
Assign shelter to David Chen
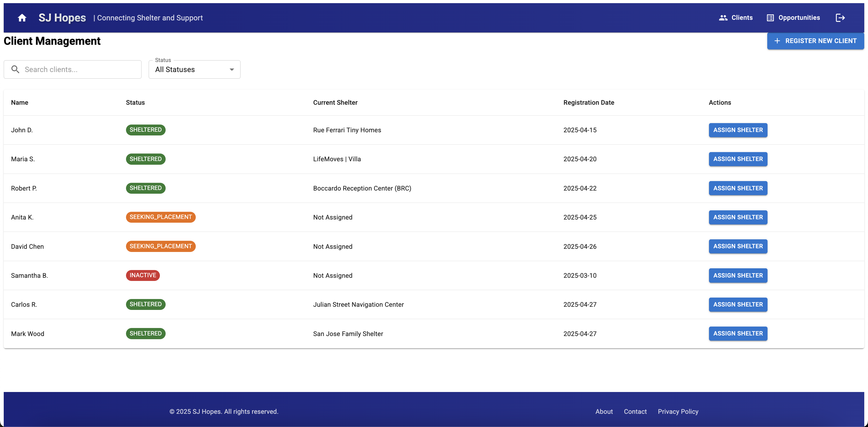(738, 246)
